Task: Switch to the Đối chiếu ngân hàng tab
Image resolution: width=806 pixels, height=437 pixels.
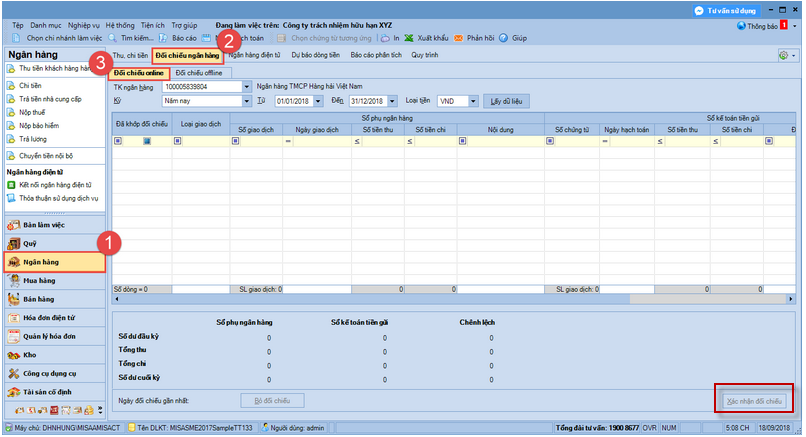Action: 187,55
